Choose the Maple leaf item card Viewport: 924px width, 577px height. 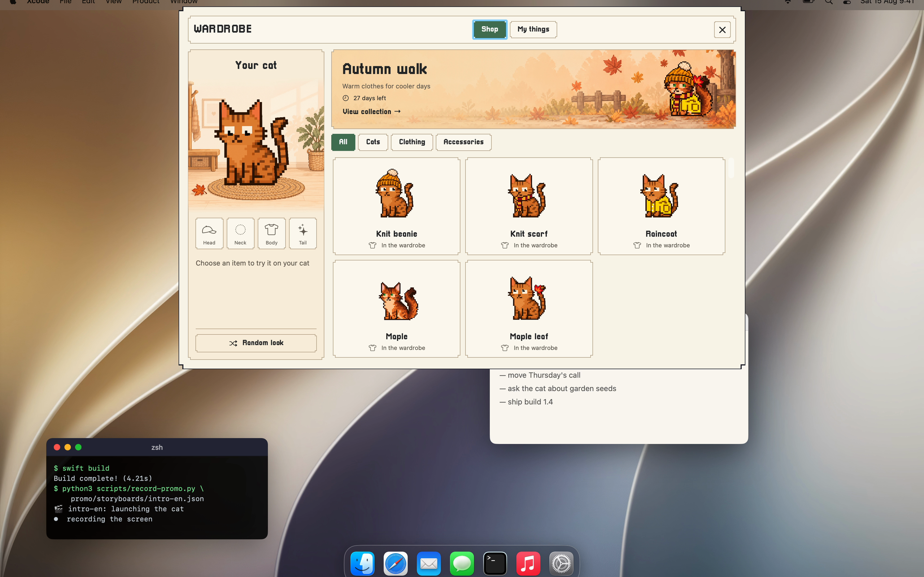[x=529, y=309]
